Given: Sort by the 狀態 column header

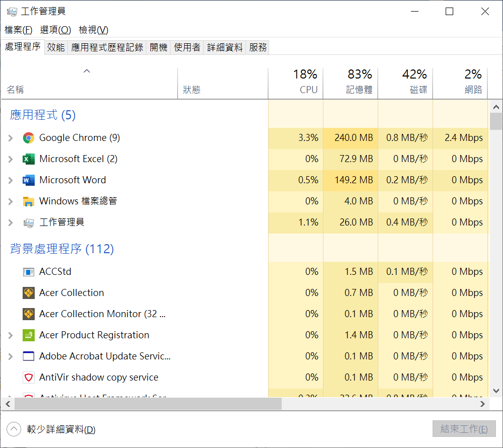Looking at the screenshot, I should click(223, 83).
